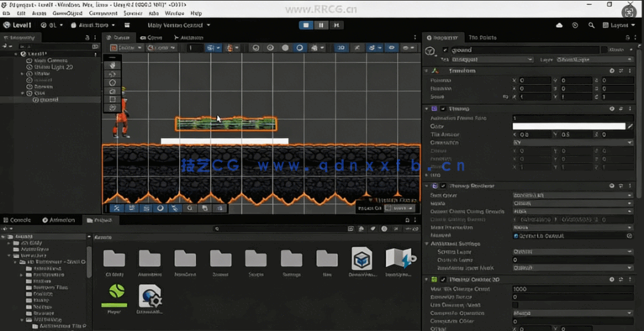Open the Orientation dropdown in Tilemap
Screen dimensions: 644x331
pyautogui.click(x=573, y=143)
